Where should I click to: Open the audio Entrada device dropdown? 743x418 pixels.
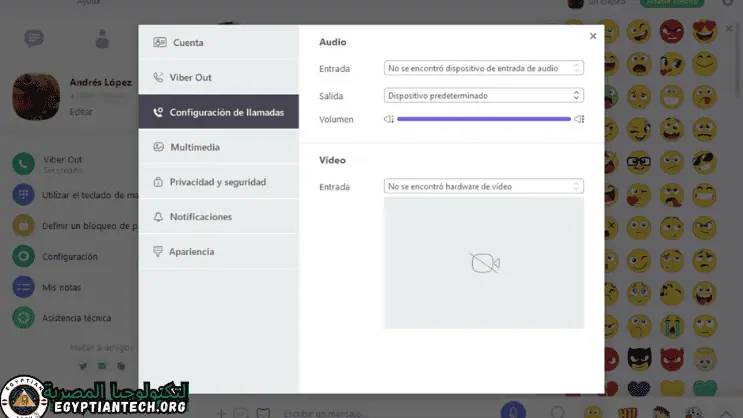click(483, 68)
